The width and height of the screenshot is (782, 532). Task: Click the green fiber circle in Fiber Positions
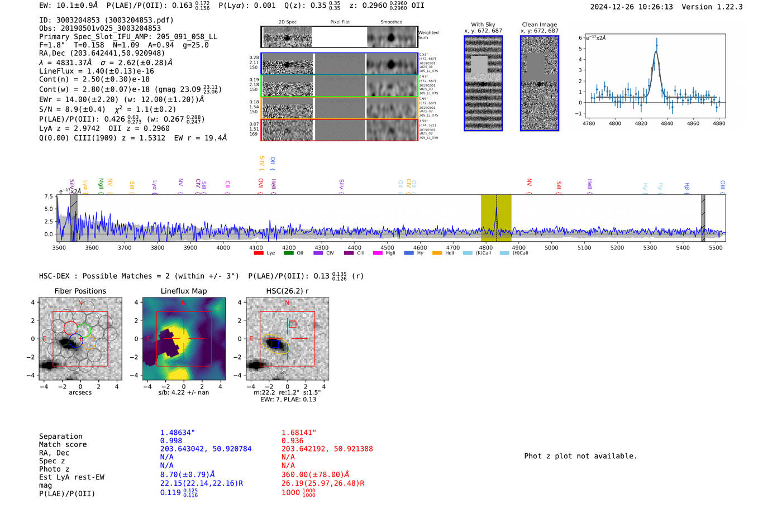(84, 330)
